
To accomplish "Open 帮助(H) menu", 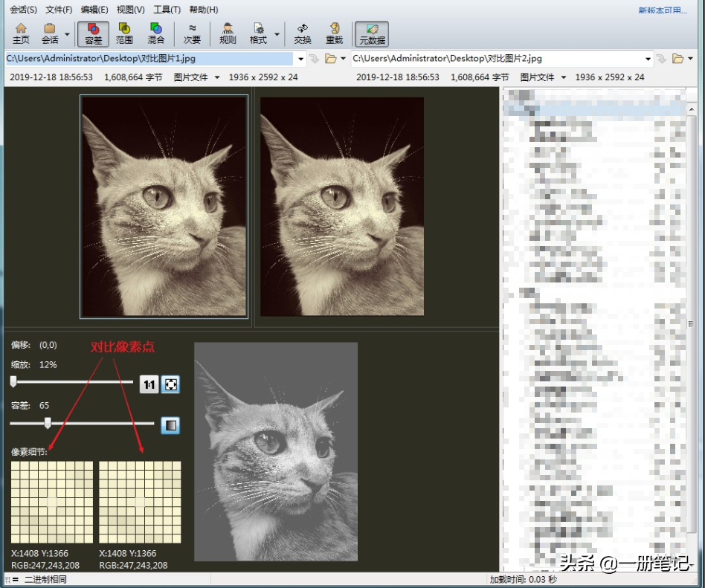I will point(203,10).
